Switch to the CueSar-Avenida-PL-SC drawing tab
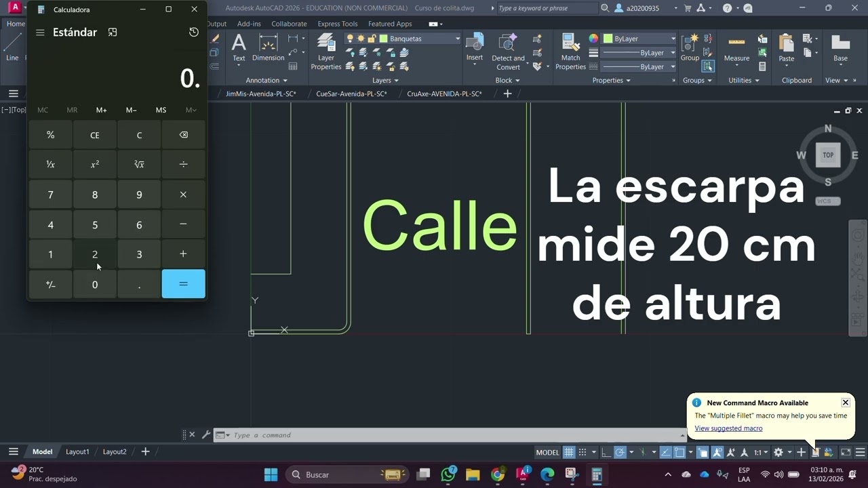The height and width of the screenshot is (488, 868). (351, 94)
